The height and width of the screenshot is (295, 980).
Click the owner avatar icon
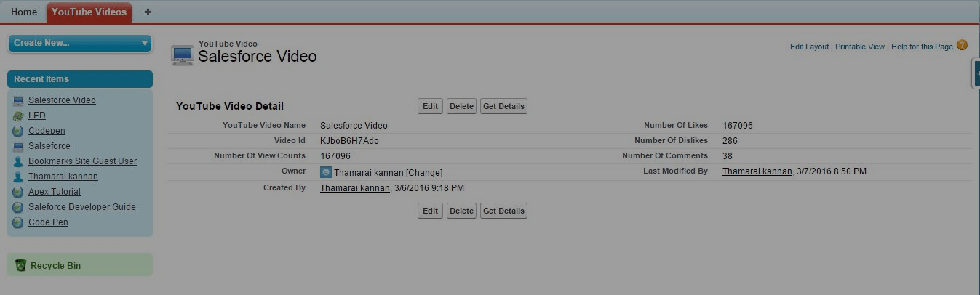coord(326,172)
